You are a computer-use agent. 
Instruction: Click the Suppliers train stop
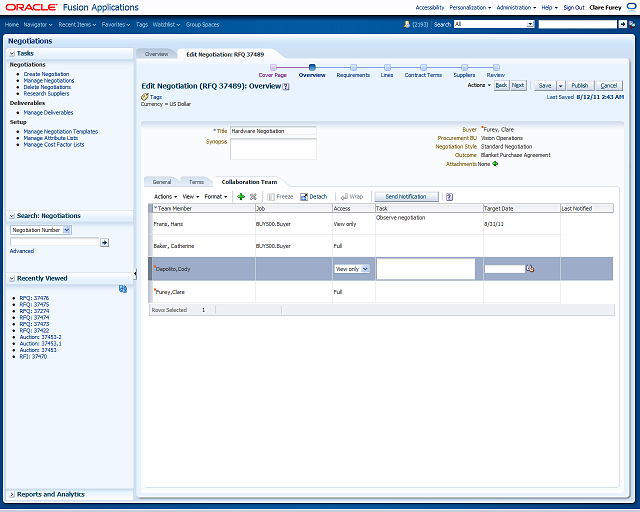[464, 67]
